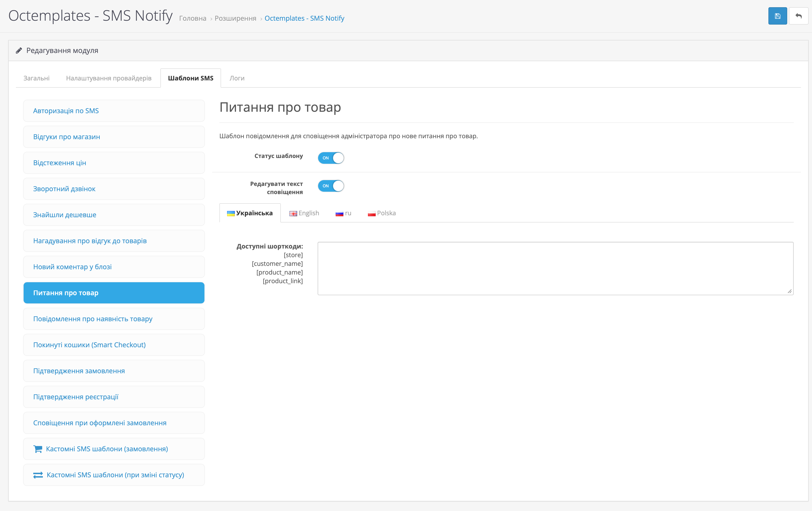Image resolution: width=812 pixels, height=511 pixels.
Task: Click the Ukrainian flag icon in the language tabs
Action: (x=231, y=214)
